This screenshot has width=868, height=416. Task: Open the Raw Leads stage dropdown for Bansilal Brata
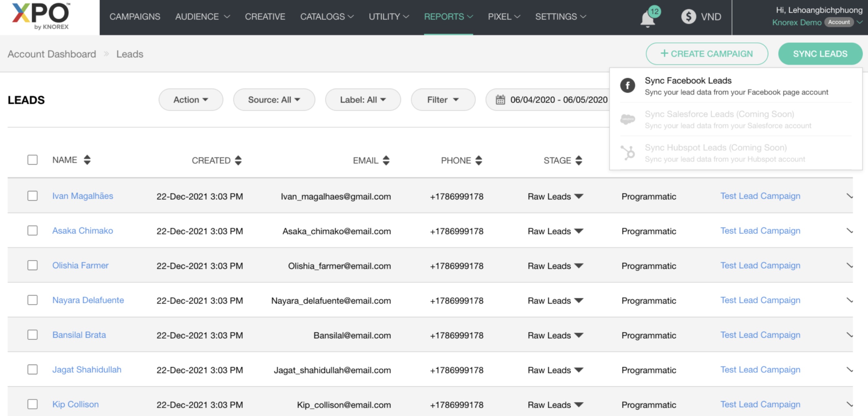pos(578,335)
